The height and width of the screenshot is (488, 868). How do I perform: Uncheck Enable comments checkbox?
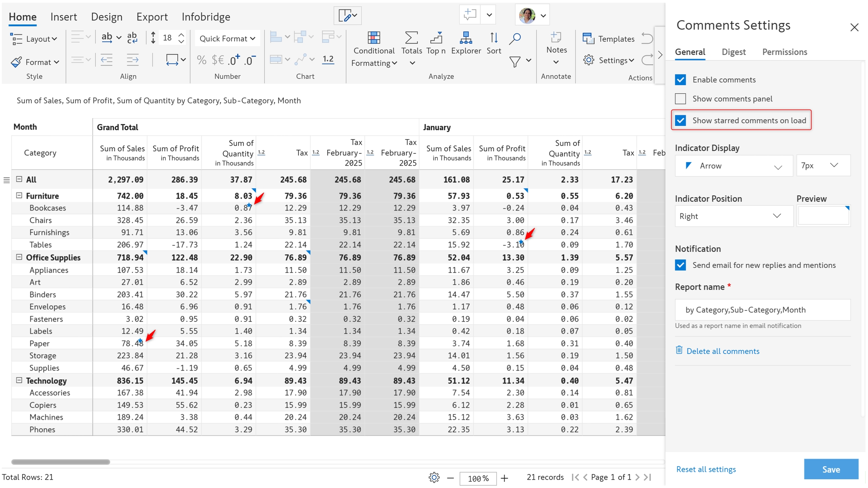tap(680, 80)
